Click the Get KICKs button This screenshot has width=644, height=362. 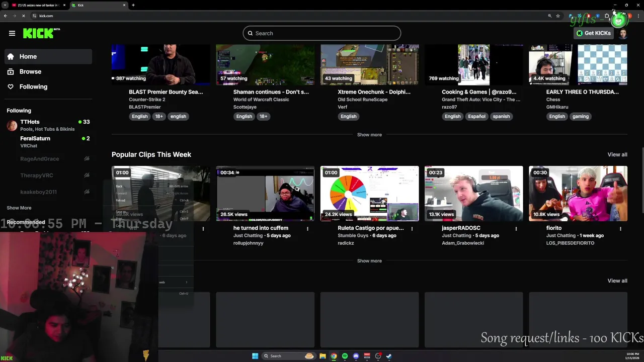tap(594, 33)
